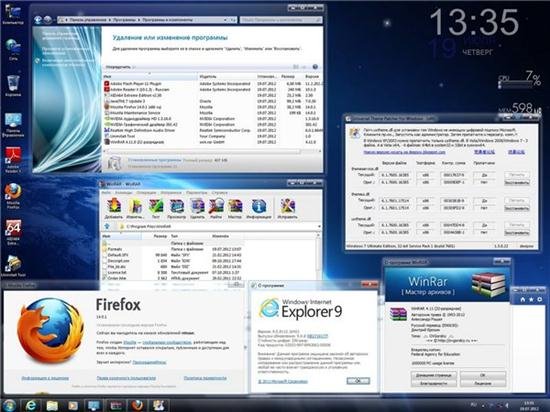550x412 pixels.
Task: Open the Компьютер desktop icon
Action: coord(13,15)
